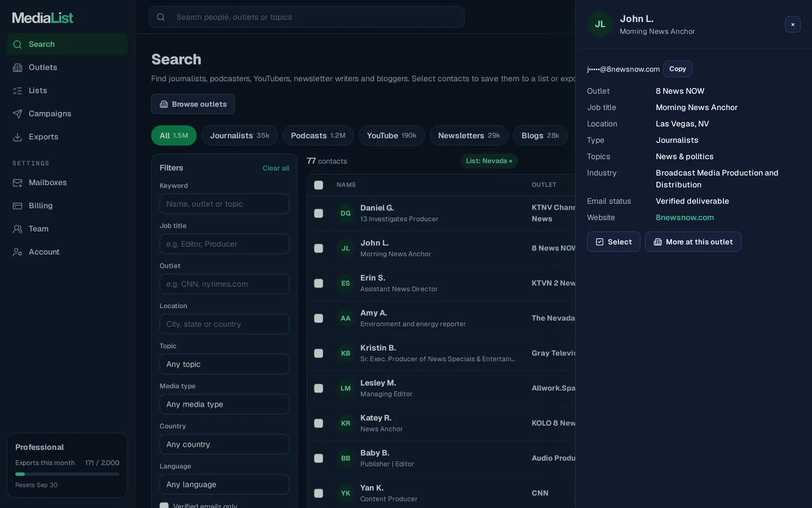Open Account settings

point(67,252)
